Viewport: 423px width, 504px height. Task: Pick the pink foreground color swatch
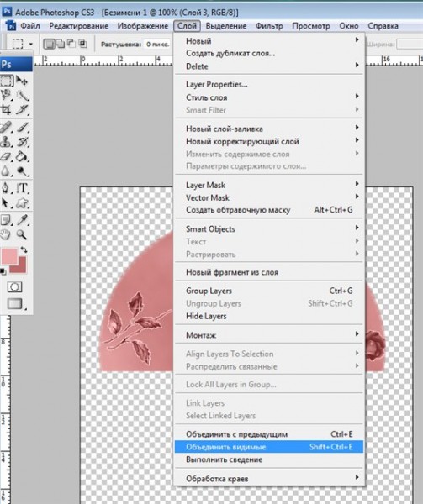[x=8, y=256]
